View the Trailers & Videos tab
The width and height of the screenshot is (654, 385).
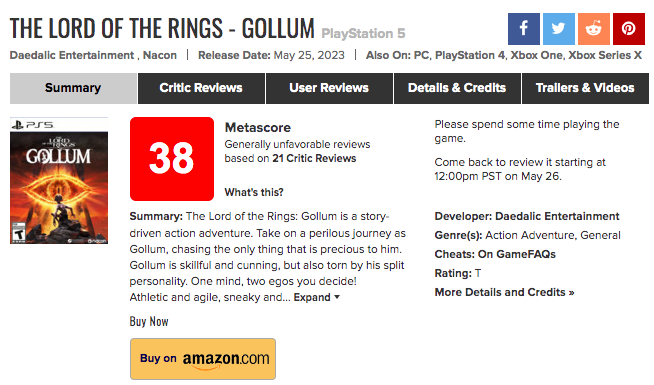coord(585,88)
